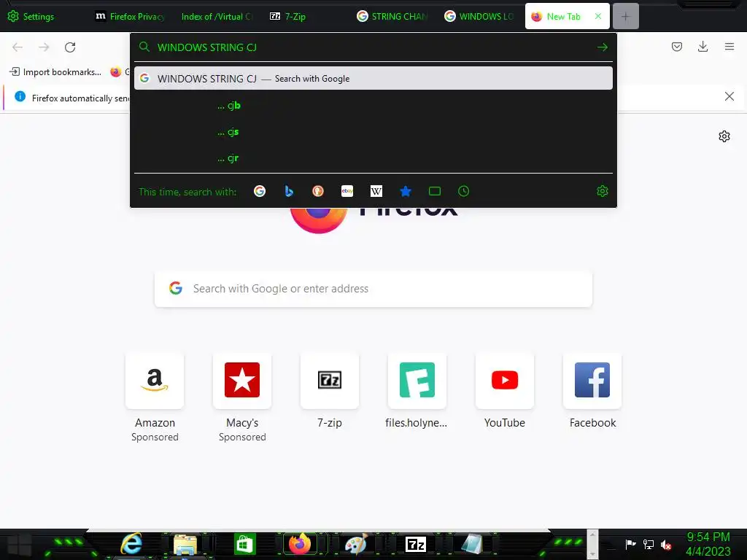The height and width of the screenshot is (560, 747).
Task: Open search settings gear in dropdown
Action: [x=603, y=192]
